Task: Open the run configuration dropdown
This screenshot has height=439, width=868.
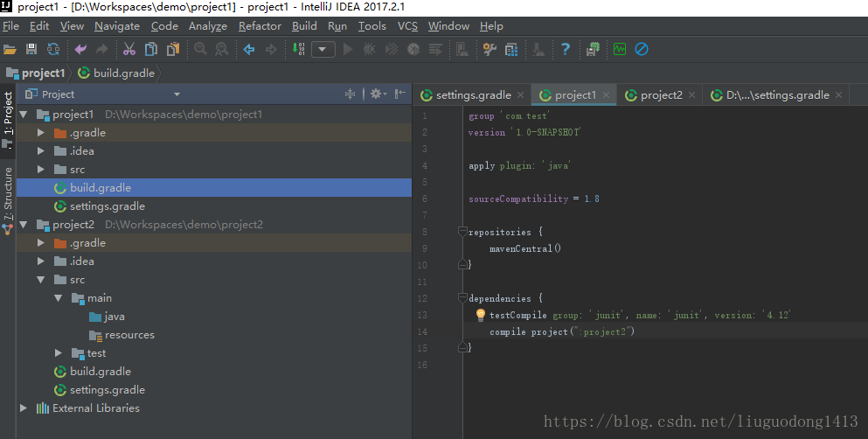Action: click(x=323, y=49)
